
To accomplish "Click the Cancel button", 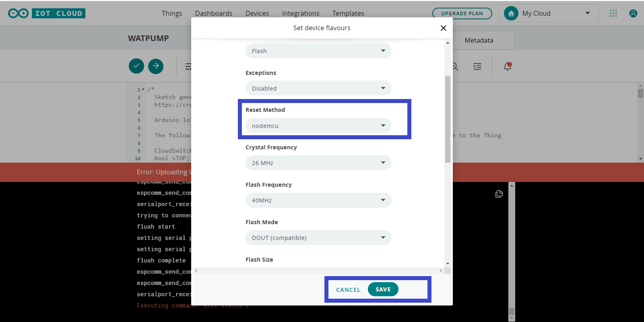I will coord(348,290).
